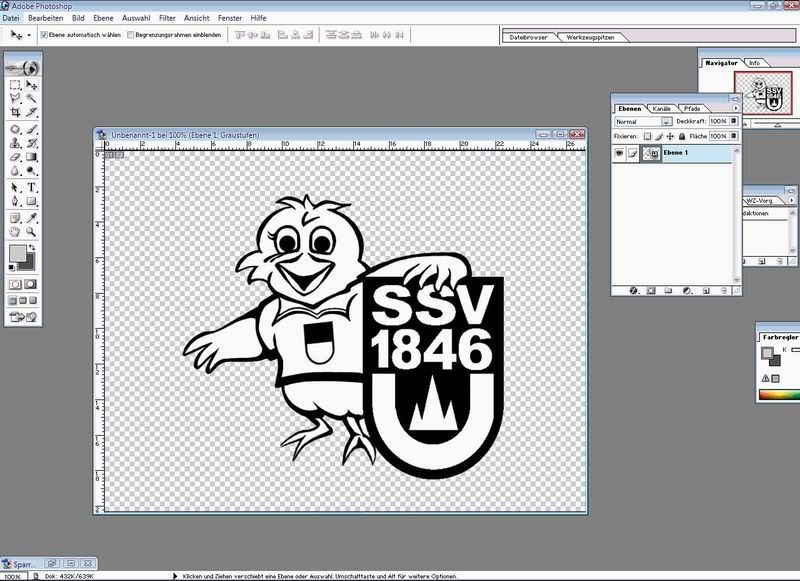
Task: Select the Rectangular Marquee tool
Action: pos(15,85)
